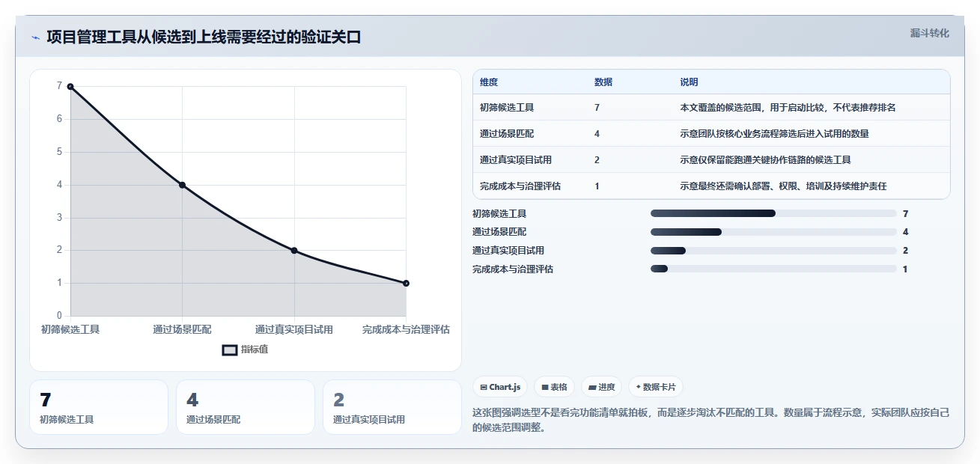
Task: Click the 完成成本与治理评估 progress bar
Action: [x=773, y=269]
